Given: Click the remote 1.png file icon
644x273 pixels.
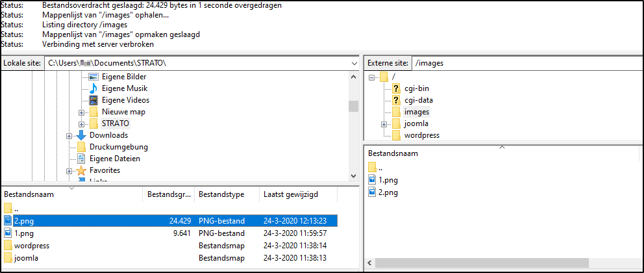Looking at the screenshot, I should point(372,180).
